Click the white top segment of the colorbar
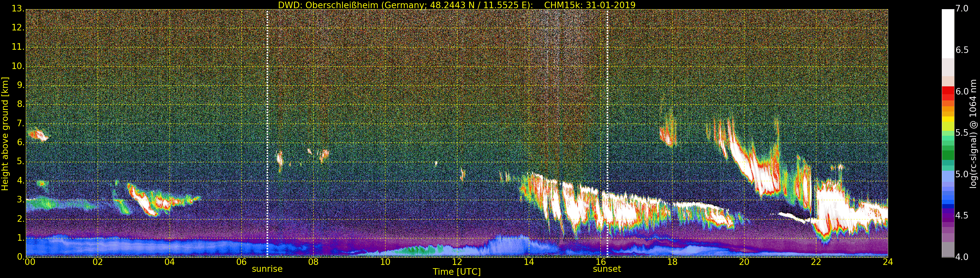The image size is (980, 278). coord(948,33)
